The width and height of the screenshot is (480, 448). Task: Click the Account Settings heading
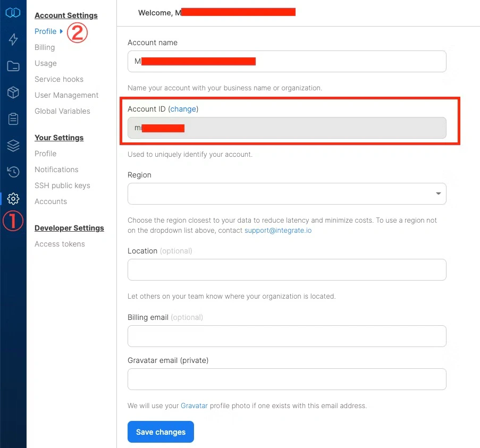coord(66,15)
